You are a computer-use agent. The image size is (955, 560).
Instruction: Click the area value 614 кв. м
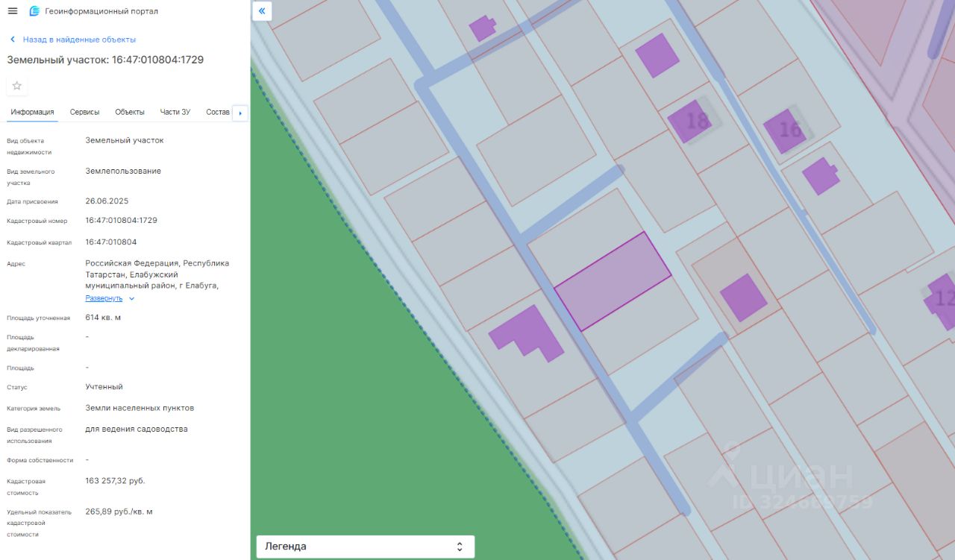coord(103,318)
